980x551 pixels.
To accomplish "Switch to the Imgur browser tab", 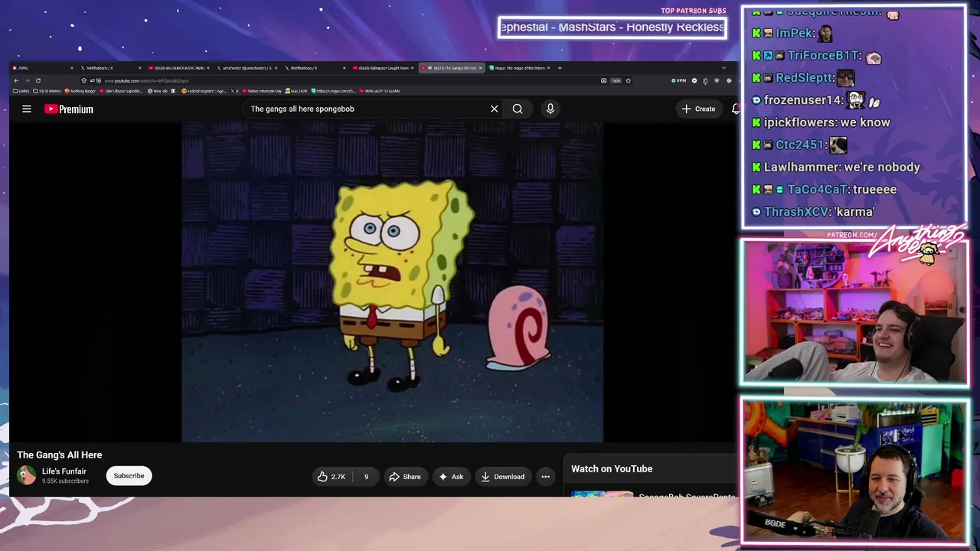I will pyautogui.click(x=518, y=68).
